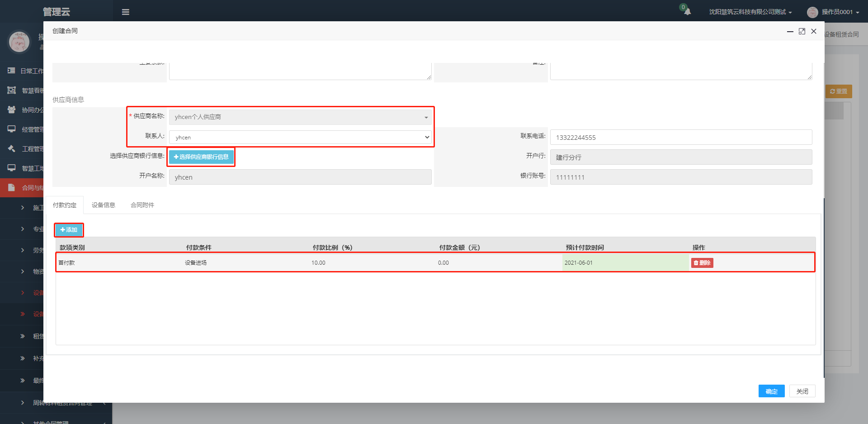Viewport: 868px width, 424px height.
Task: Close dialog with the X icon
Action: click(814, 31)
